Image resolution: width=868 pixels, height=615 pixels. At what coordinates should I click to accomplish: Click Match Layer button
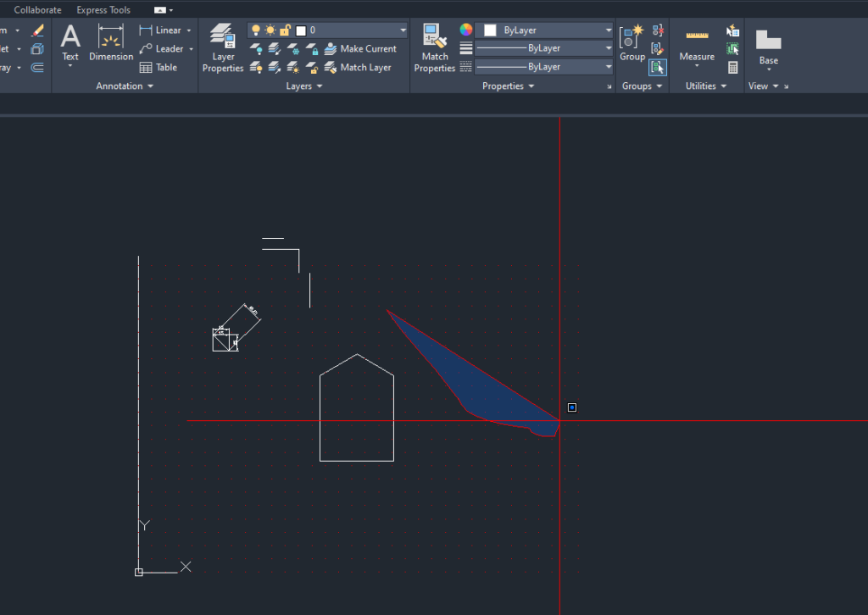358,68
